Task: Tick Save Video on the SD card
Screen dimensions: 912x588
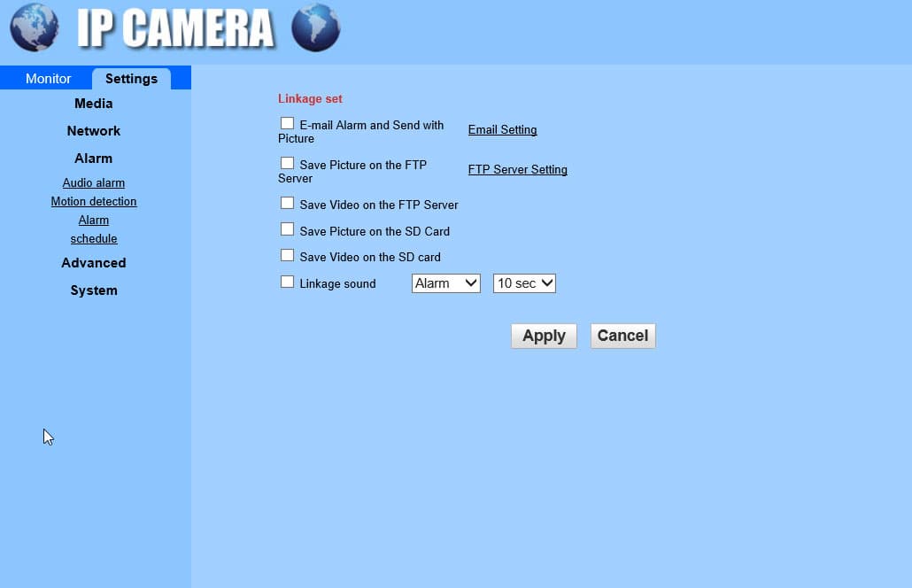Action: click(x=288, y=255)
